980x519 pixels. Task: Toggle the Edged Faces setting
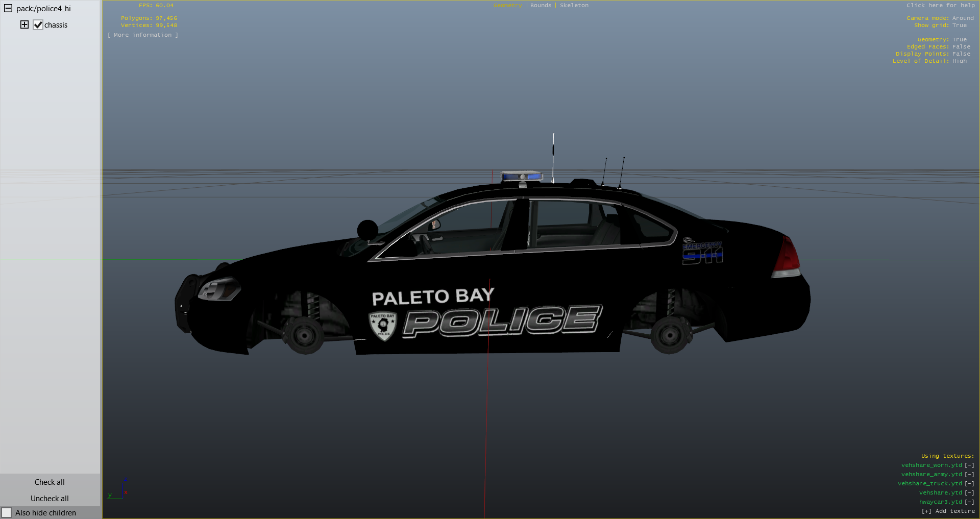coord(961,47)
